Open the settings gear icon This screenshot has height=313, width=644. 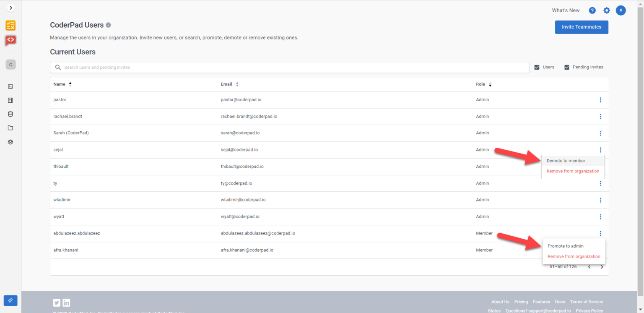(607, 10)
